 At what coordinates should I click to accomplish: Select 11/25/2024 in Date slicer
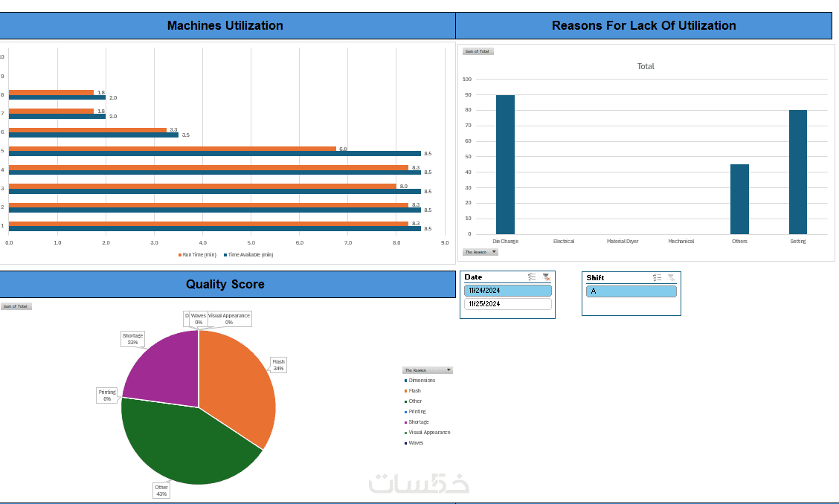[508, 303]
